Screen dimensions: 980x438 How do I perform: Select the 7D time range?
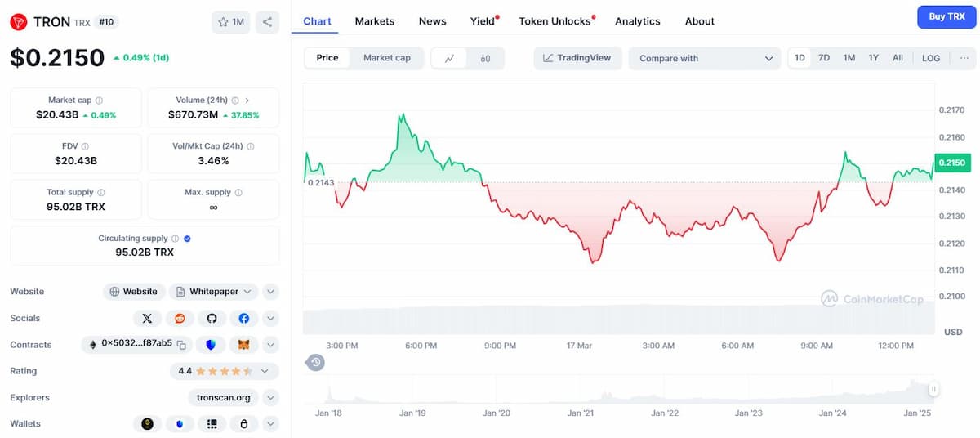pyautogui.click(x=824, y=58)
